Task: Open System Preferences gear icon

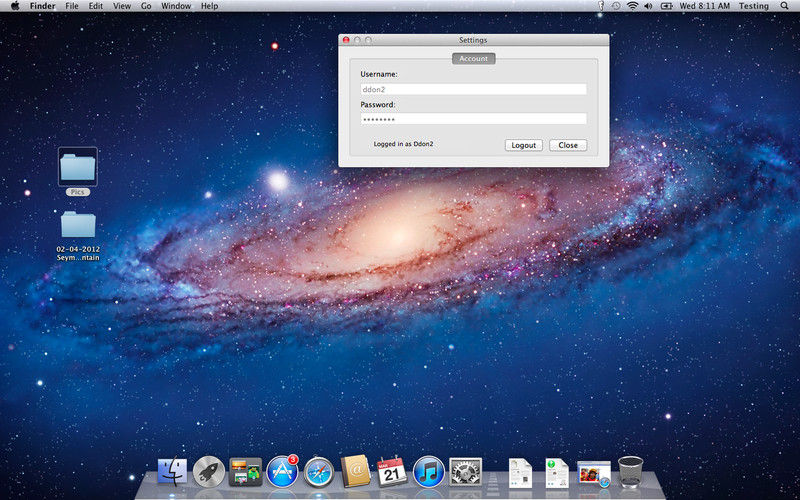Action: coord(465,471)
